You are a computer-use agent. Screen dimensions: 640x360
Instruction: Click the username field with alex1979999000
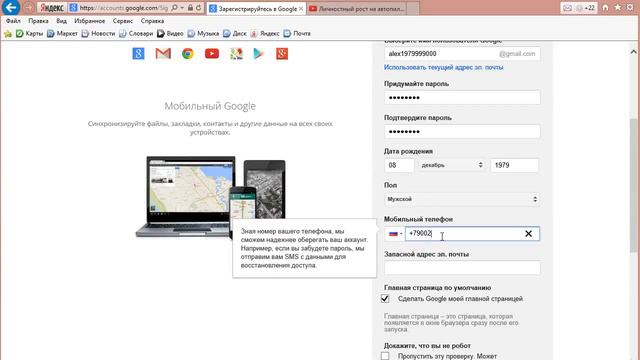tap(462, 54)
